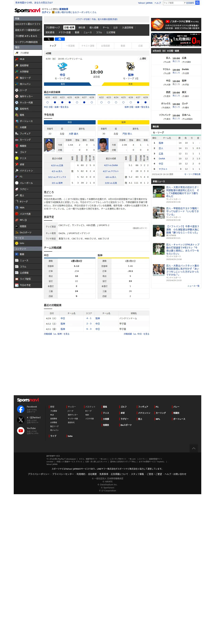Open the Yahoo! JAPAN link at top
The width and height of the screenshot is (215, 644).
[x=145, y=3]
